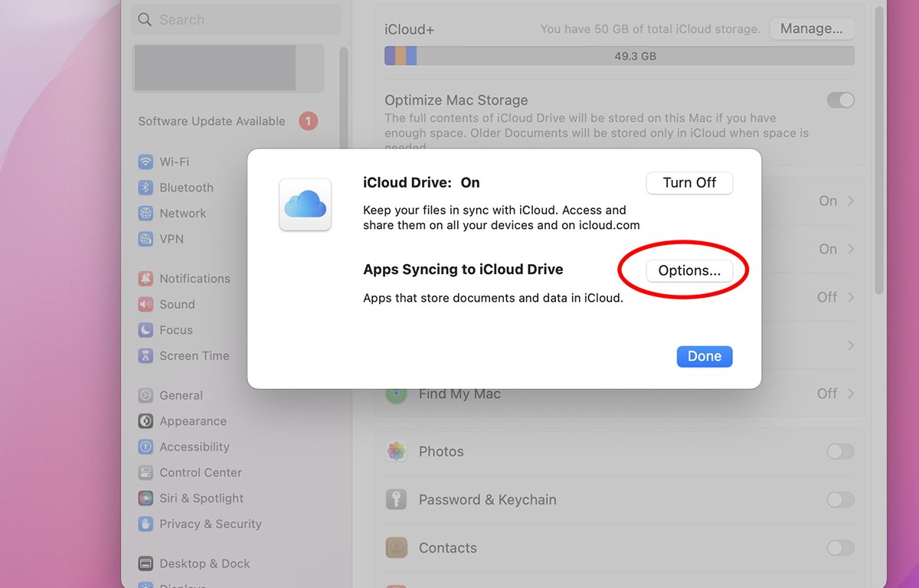Select Network label in sidebar
Screen dimensions: 919x588
[x=182, y=214]
